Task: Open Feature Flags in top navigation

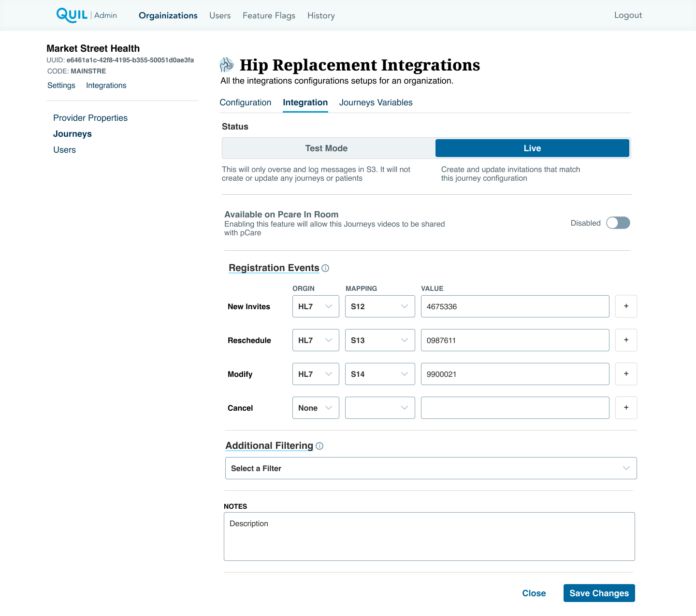Action: (269, 15)
